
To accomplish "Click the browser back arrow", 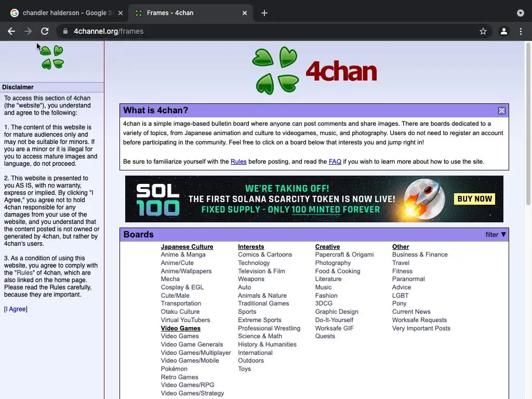I will coord(11,31).
